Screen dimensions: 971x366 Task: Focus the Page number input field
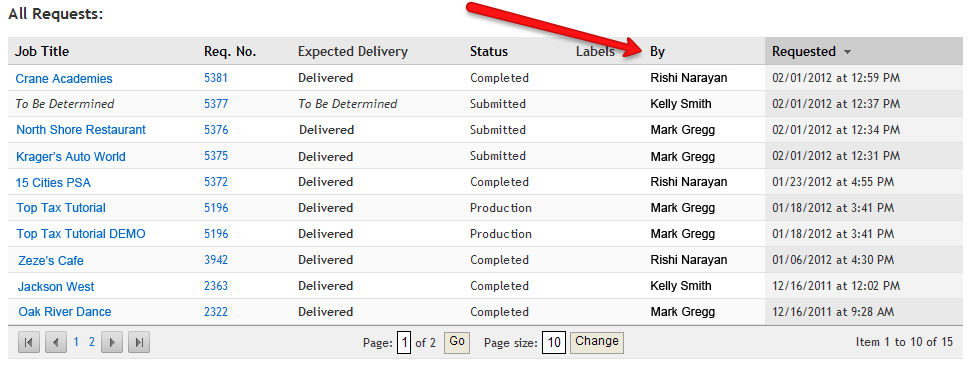pos(404,342)
